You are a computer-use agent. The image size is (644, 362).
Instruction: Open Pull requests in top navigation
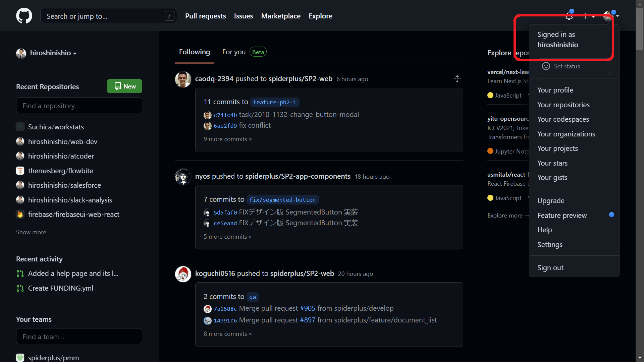(205, 16)
